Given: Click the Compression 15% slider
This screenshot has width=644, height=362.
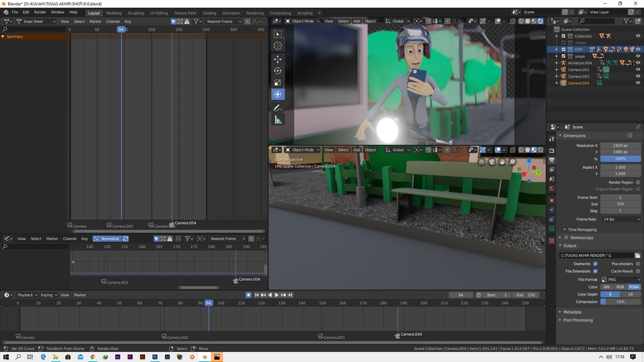Looking at the screenshot, I should [x=621, y=302].
